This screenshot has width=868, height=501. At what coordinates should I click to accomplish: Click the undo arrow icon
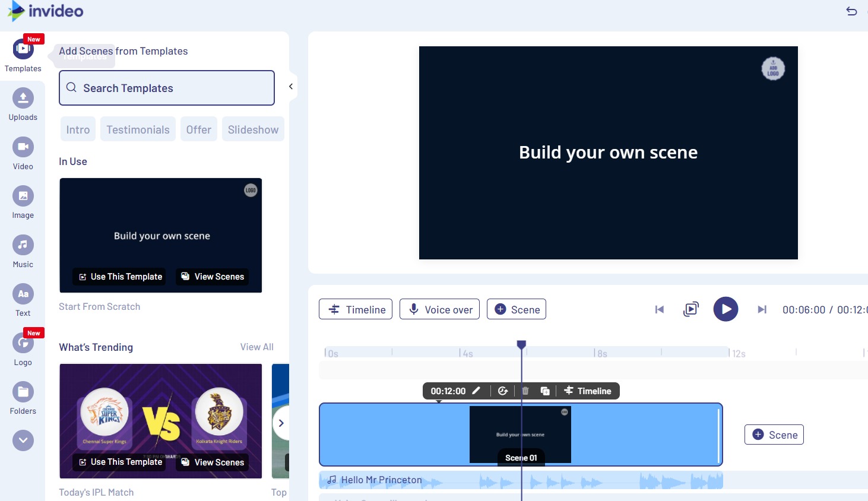tap(851, 11)
